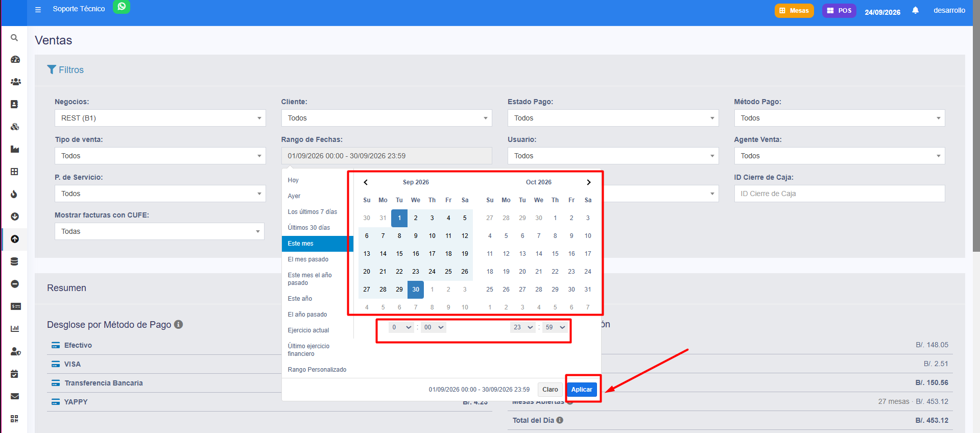This screenshot has height=433, width=980.
Task: Open the Método Pago dropdown
Action: pos(840,118)
